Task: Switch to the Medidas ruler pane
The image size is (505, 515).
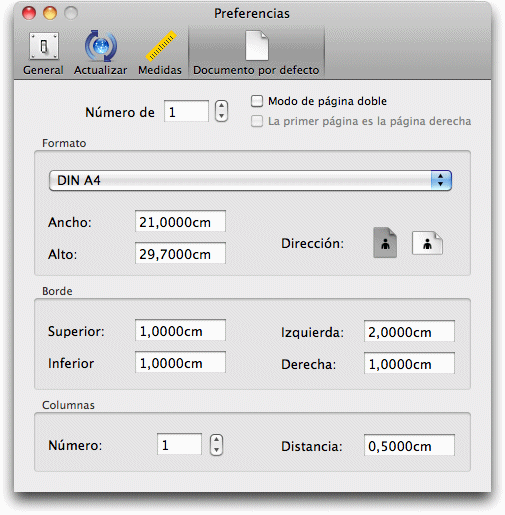Action: (x=160, y=53)
